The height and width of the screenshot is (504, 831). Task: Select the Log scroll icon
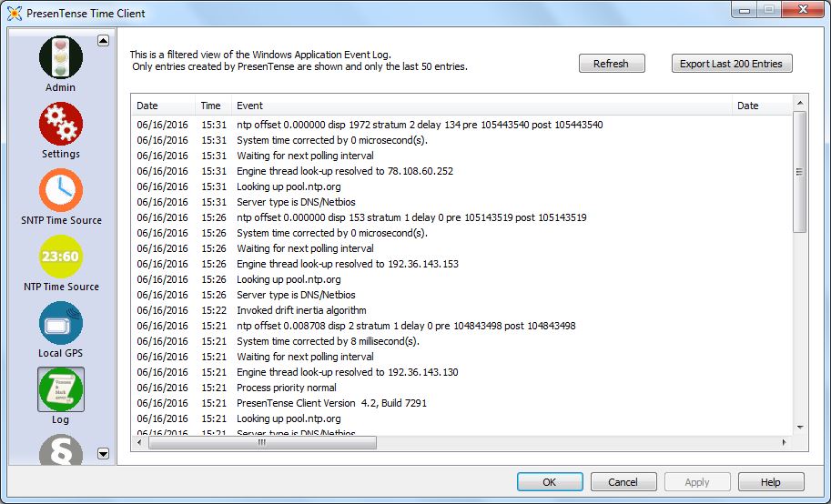[x=61, y=389]
